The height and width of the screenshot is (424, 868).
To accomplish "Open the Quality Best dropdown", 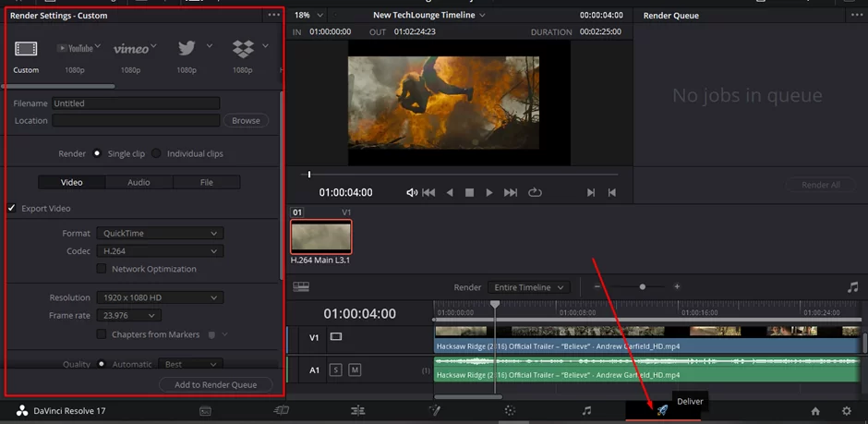I will [x=190, y=364].
